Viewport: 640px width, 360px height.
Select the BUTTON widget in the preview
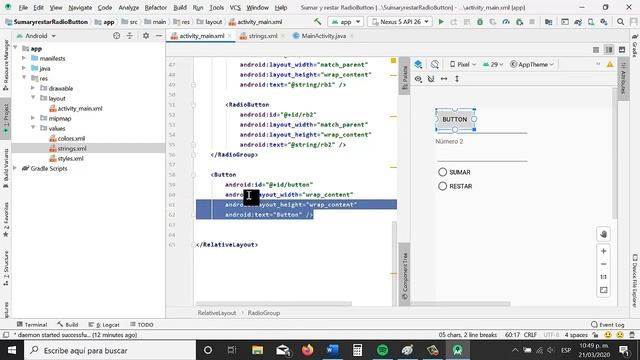pos(455,119)
